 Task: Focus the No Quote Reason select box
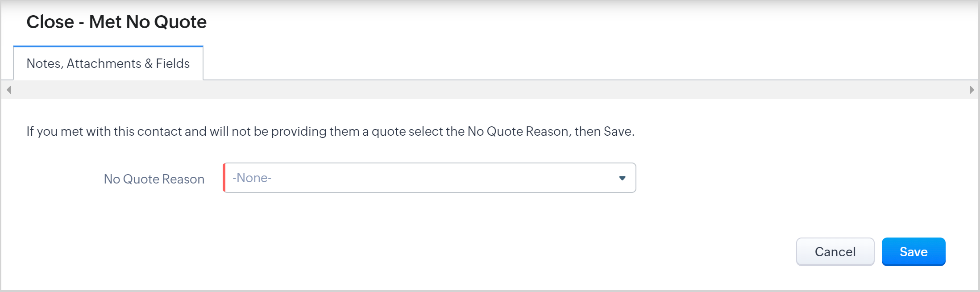(x=428, y=178)
